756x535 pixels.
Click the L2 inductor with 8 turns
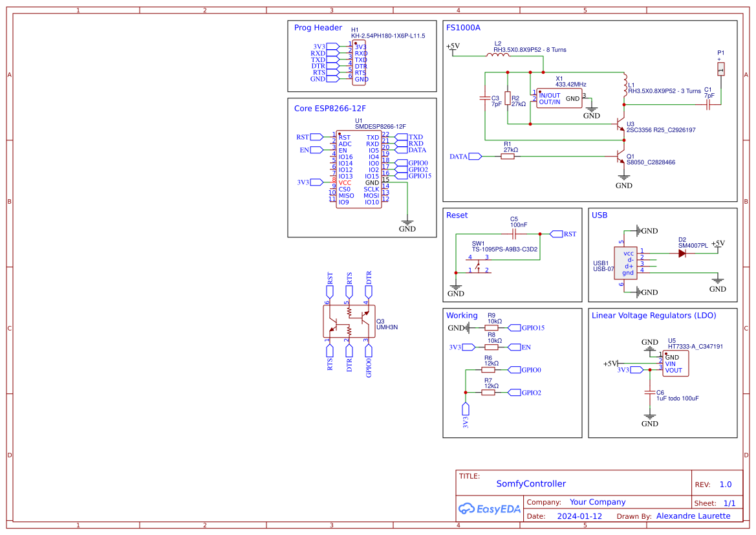(497, 56)
